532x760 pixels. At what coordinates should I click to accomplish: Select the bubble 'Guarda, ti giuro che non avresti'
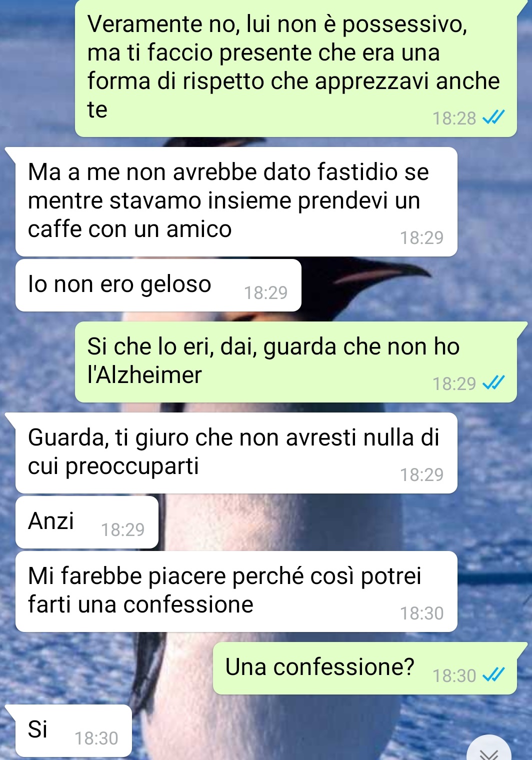[x=236, y=453]
